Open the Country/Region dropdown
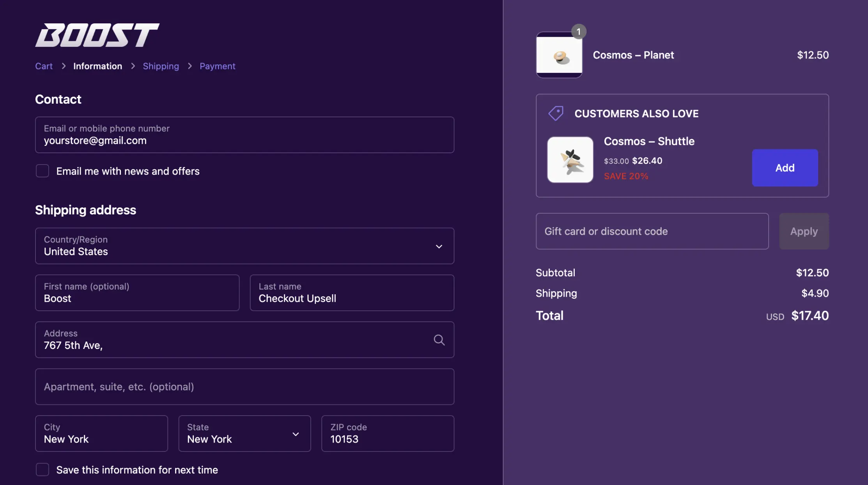The width and height of the screenshot is (868, 485). pos(244,246)
